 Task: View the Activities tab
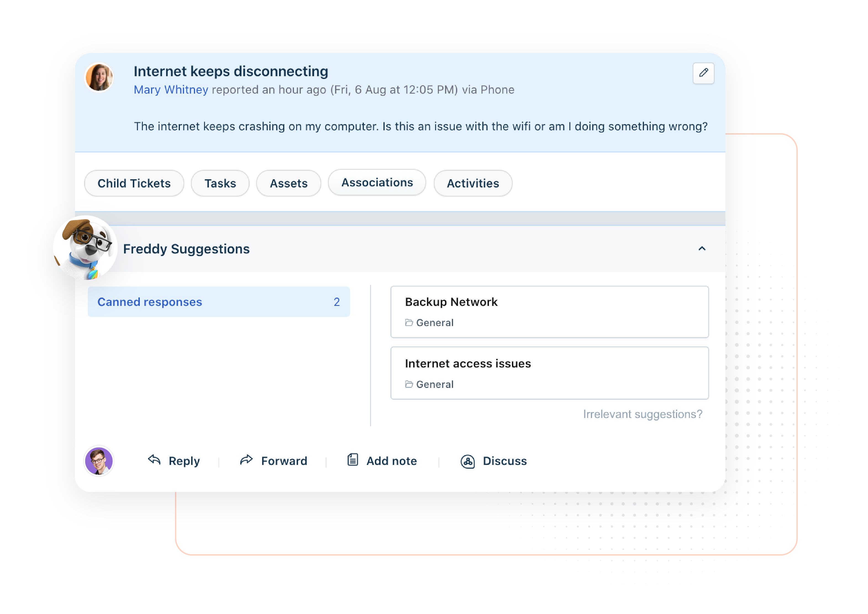[473, 183]
